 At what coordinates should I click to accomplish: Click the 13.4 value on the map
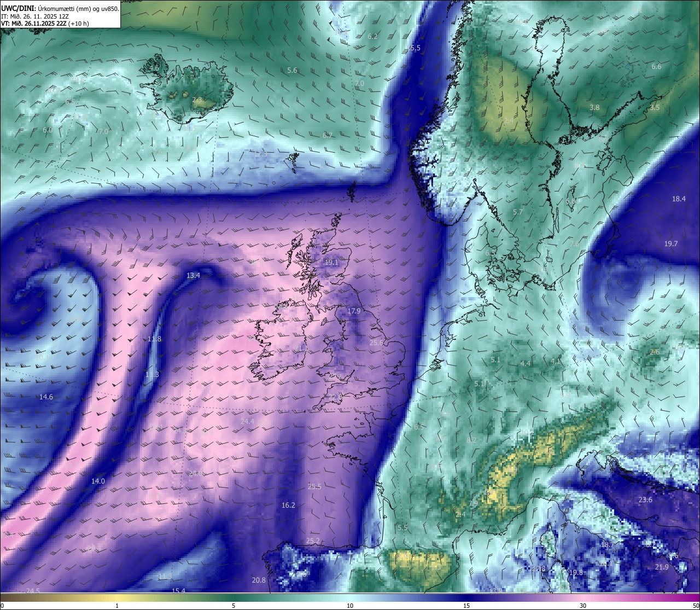pyautogui.click(x=193, y=276)
